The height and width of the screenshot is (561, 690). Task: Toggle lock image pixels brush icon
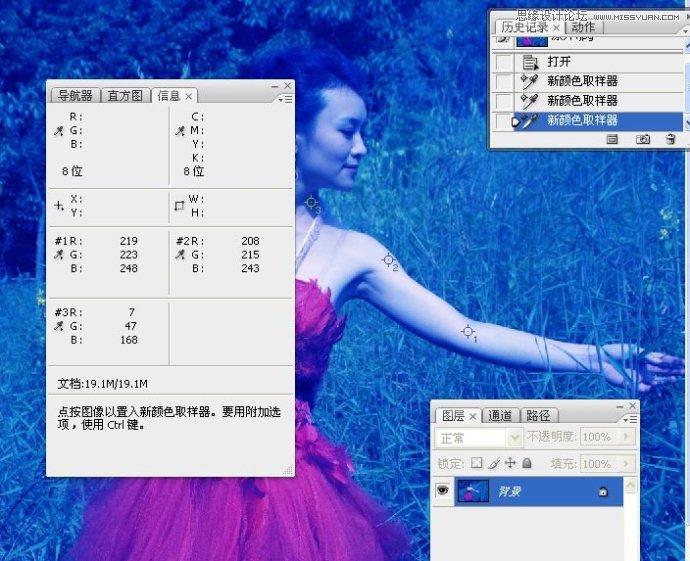pos(494,463)
